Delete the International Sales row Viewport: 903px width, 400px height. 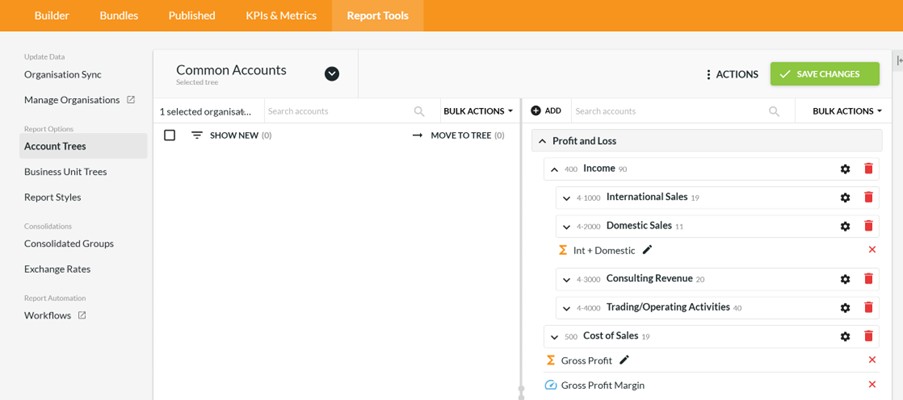[x=868, y=197]
